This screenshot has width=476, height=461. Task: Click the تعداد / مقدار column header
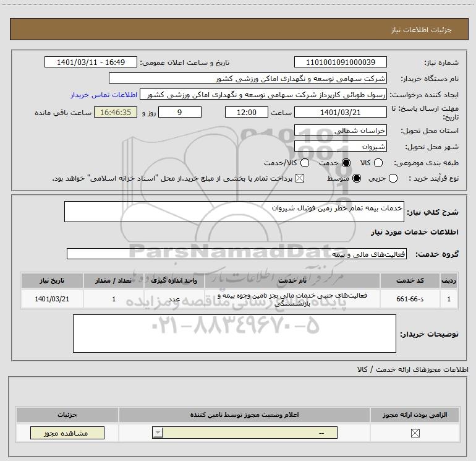click(114, 280)
